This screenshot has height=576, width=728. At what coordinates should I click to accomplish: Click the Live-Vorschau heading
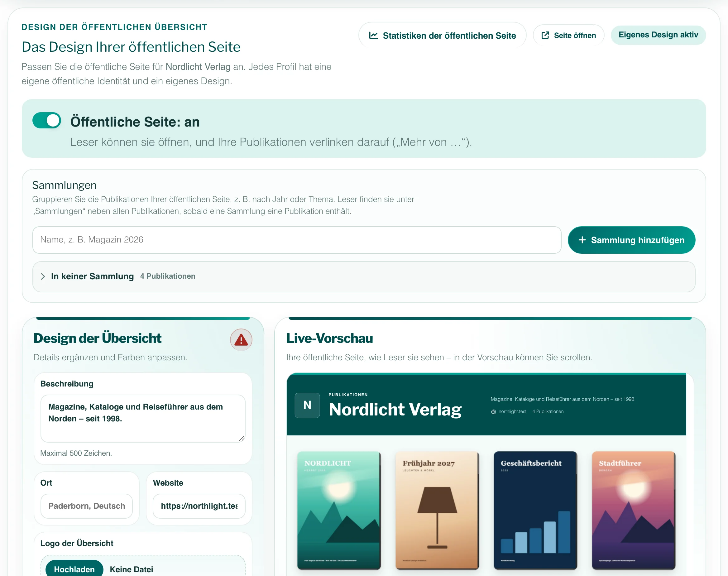tap(329, 338)
